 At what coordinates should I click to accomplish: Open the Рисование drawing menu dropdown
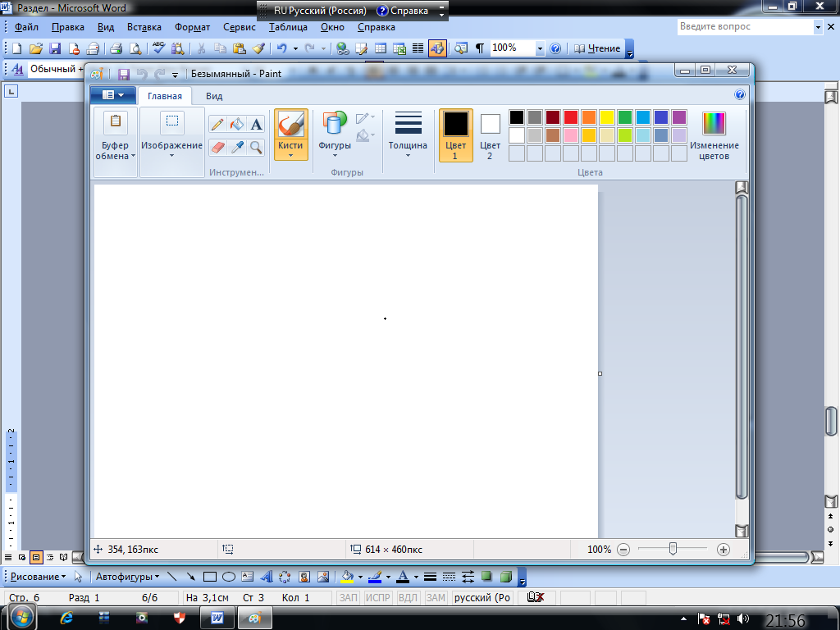pos(38,577)
